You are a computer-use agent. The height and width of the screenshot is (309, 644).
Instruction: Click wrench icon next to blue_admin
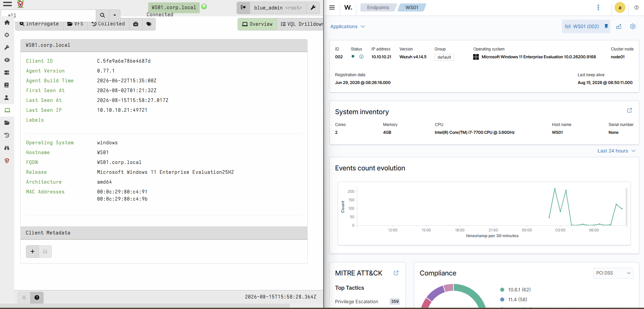tap(313, 7)
